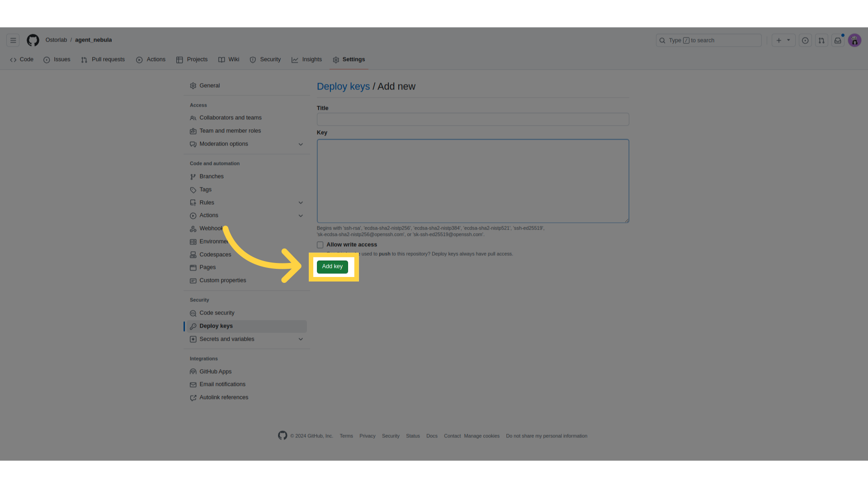Expand Moderation options section

click(301, 144)
